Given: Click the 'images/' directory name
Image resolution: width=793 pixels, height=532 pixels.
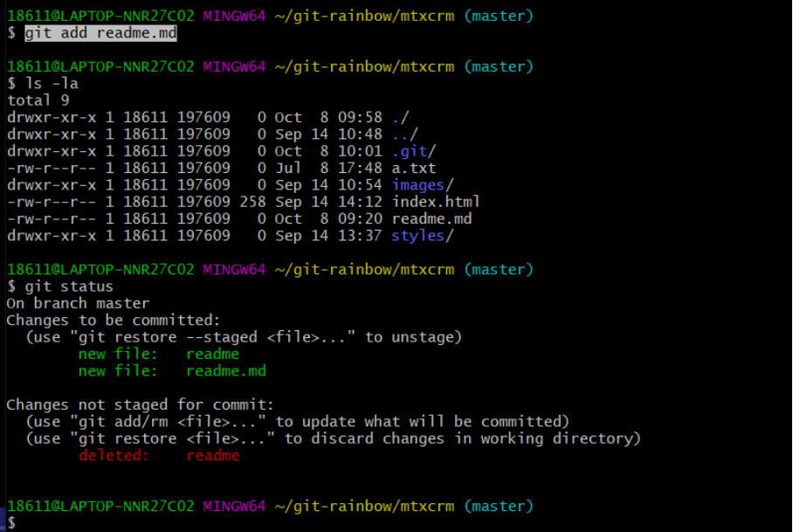Looking at the screenshot, I should point(423,185).
